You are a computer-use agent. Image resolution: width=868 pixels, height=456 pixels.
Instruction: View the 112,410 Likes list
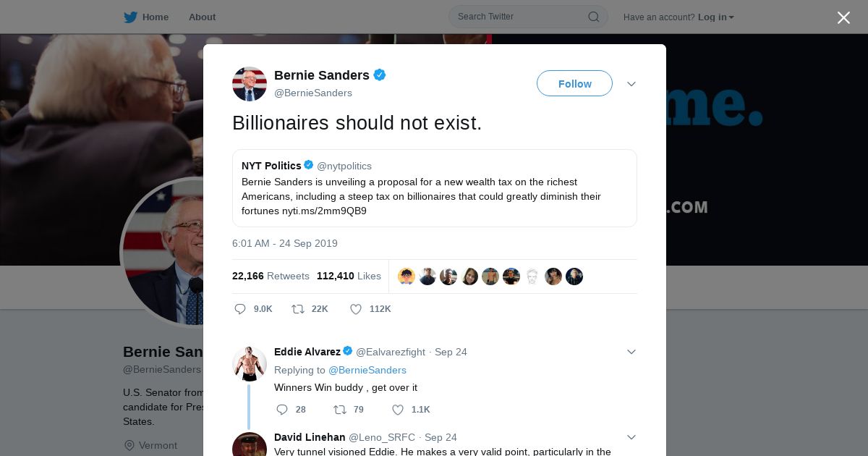pos(349,276)
